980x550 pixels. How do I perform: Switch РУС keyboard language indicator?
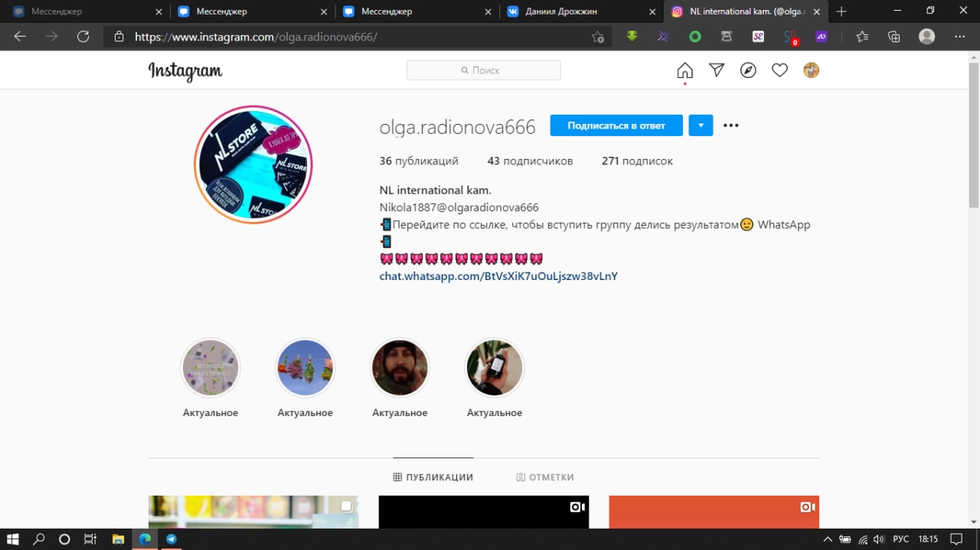900,539
